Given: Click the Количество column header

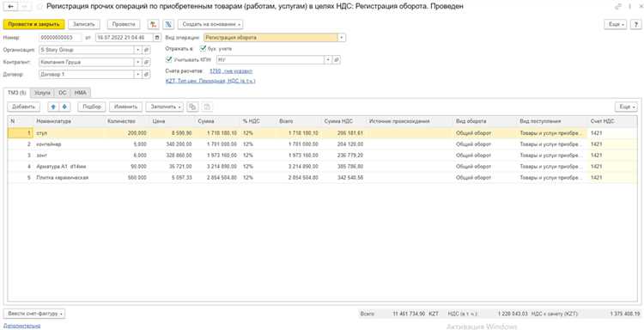Looking at the screenshot, I should point(127,121).
